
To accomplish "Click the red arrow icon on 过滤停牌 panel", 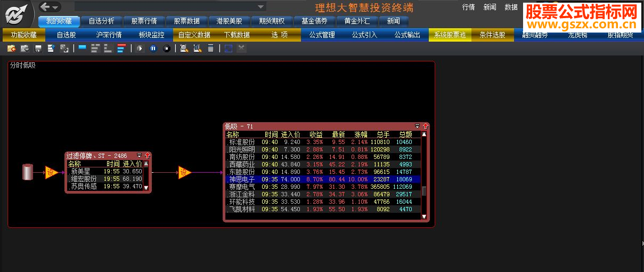I will [x=148, y=156].
